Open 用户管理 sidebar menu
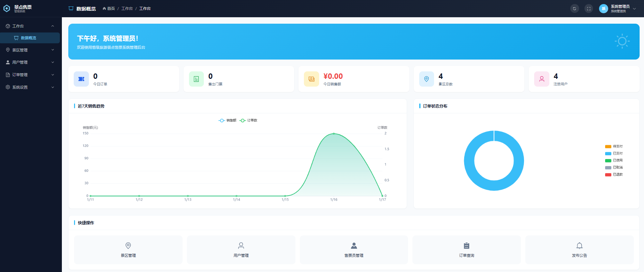Screen dimensions: 644x272 [30, 62]
